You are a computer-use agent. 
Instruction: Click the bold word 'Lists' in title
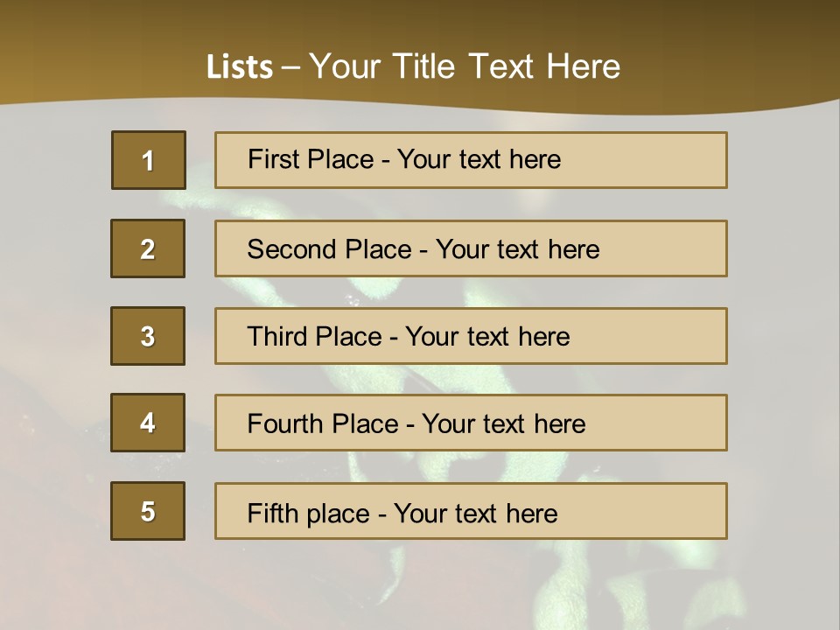[239, 67]
